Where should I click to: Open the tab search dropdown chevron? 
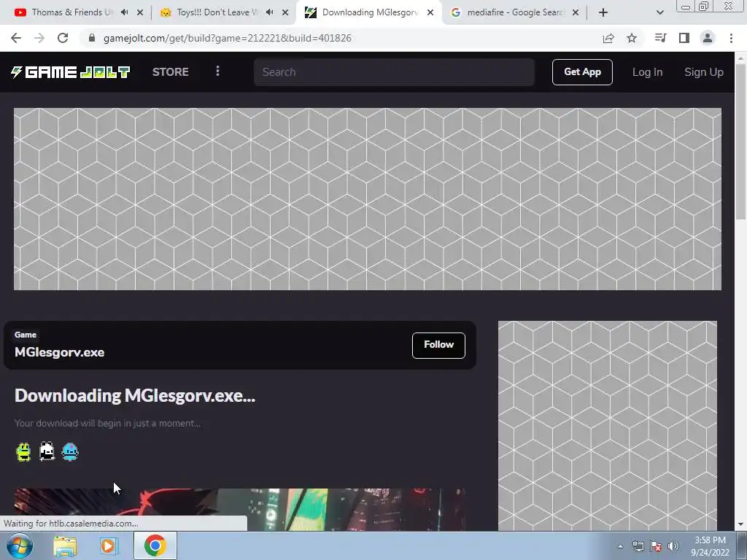tap(659, 12)
